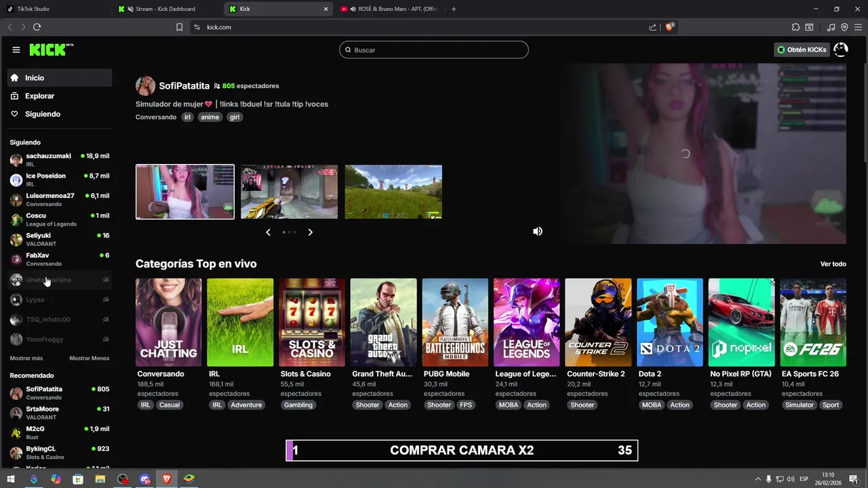Go to next featured stream arrow
The image size is (868, 488).
click(310, 232)
